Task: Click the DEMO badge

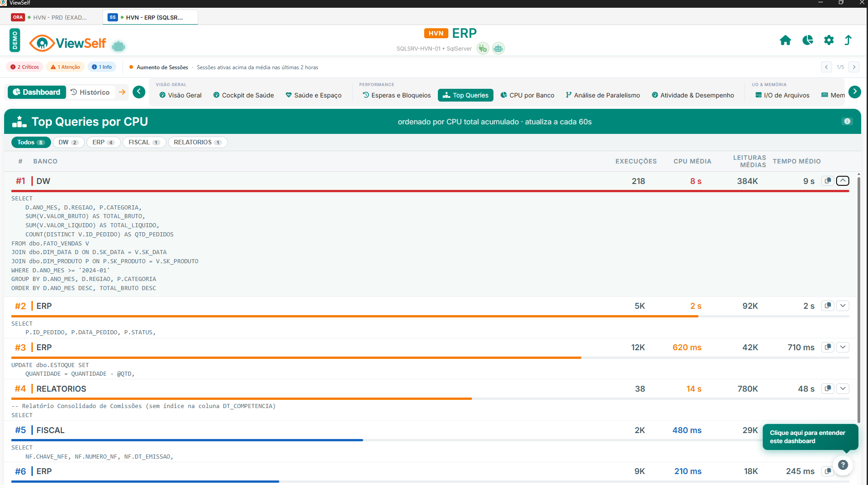Action: [15, 40]
